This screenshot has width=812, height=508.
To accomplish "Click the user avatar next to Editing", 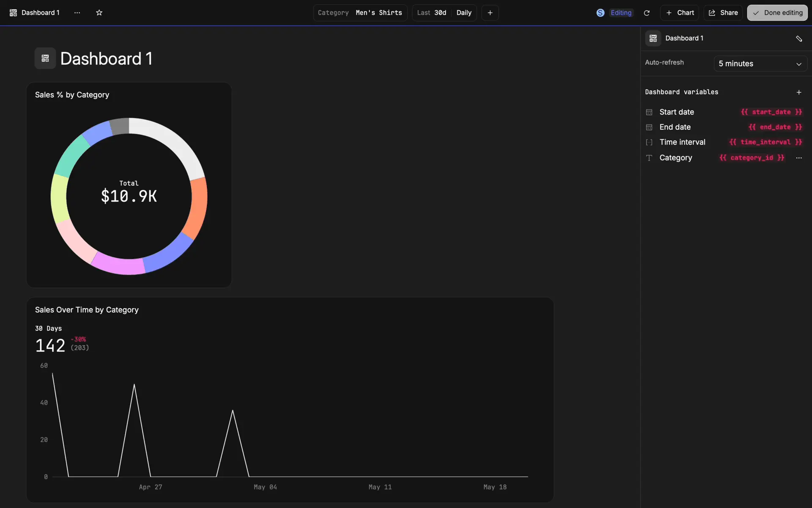I will point(600,13).
